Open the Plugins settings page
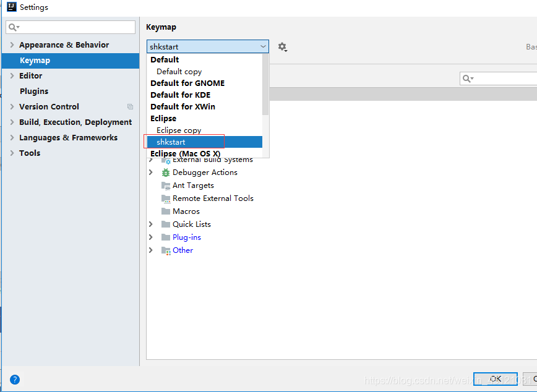537x392 pixels. pos(71,92)
